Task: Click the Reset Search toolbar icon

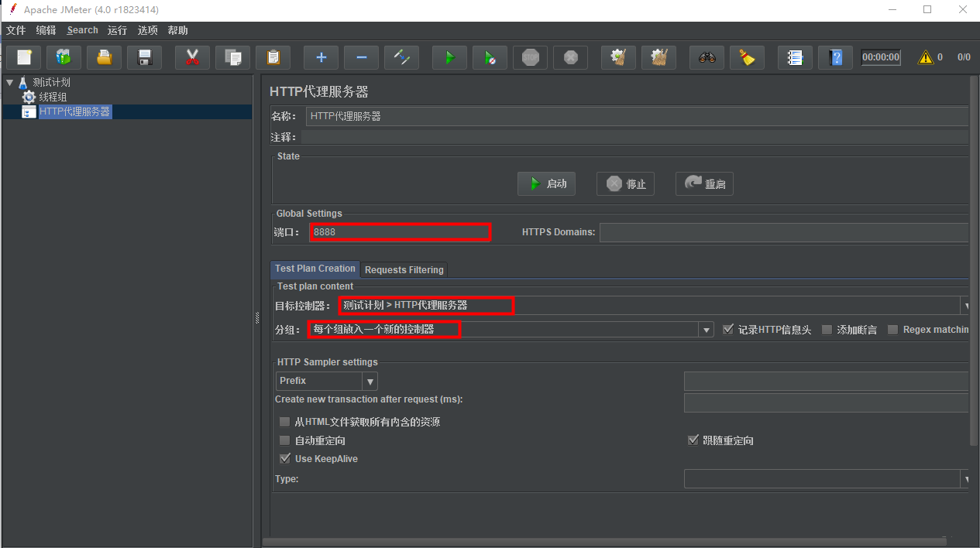Action: tap(747, 57)
